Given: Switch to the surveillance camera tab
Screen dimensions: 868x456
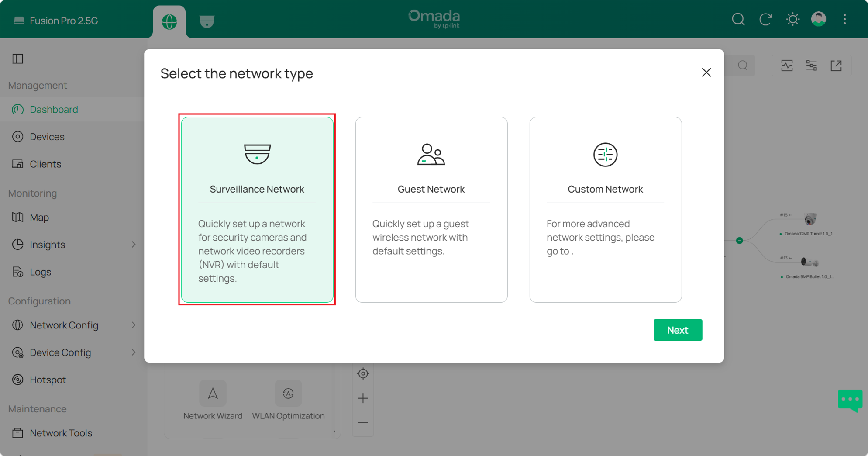Looking at the screenshot, I should 207,21.
